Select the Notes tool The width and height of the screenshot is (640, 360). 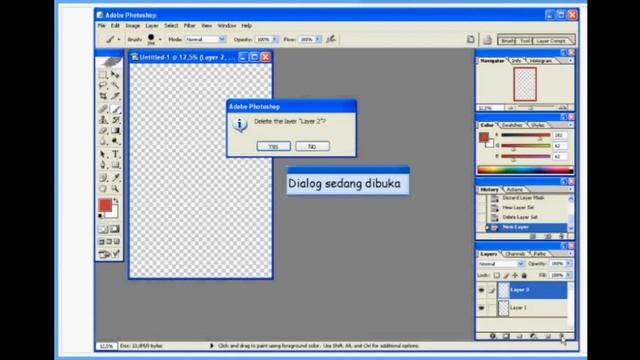pos(103,178)
